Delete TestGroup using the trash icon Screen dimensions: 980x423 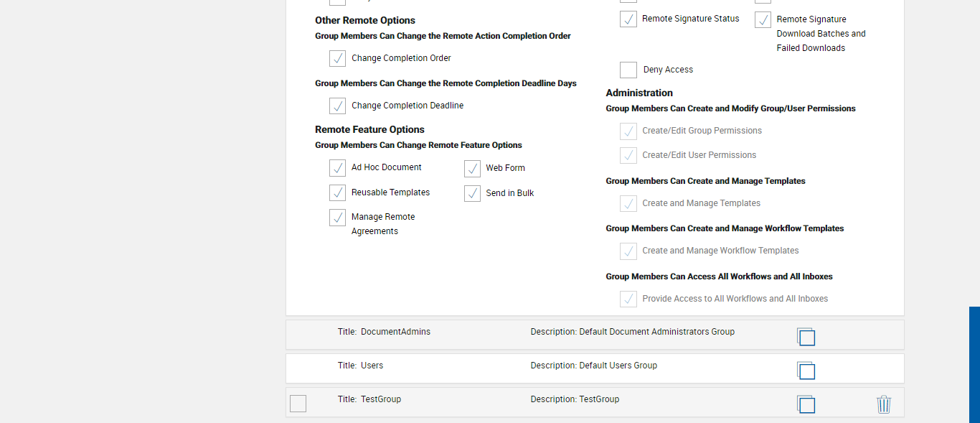(883, 404)
